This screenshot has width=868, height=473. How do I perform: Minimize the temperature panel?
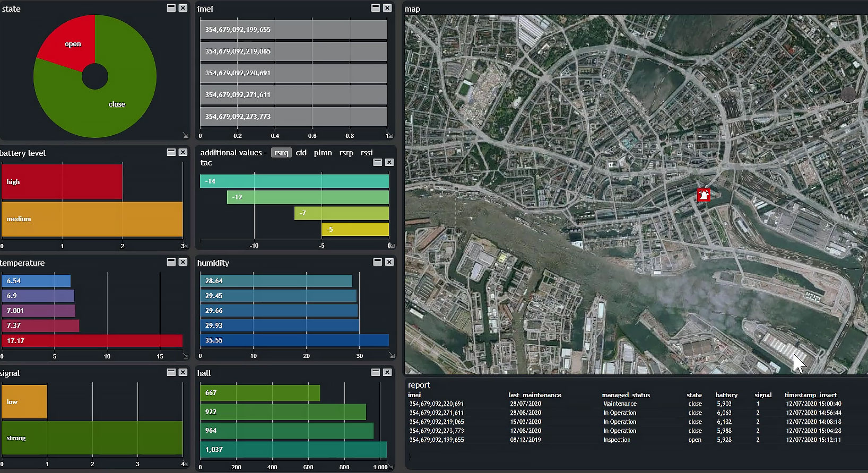(x=171, y=262)
